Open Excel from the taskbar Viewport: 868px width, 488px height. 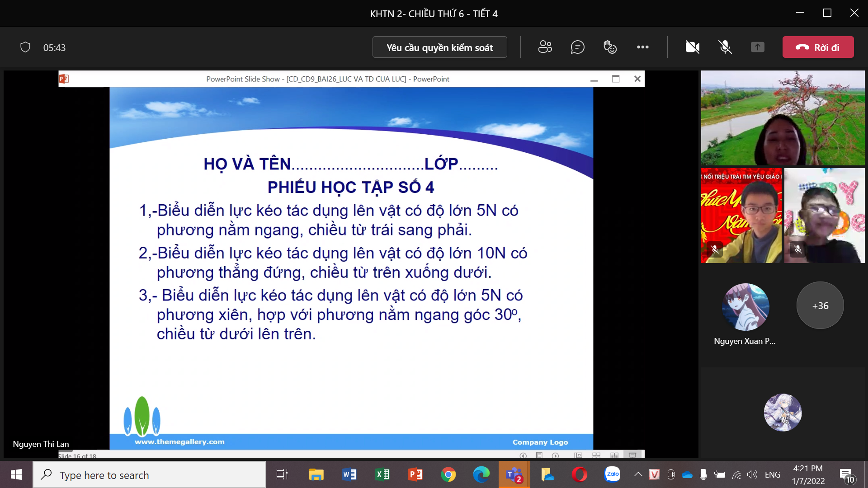(382, 474)
